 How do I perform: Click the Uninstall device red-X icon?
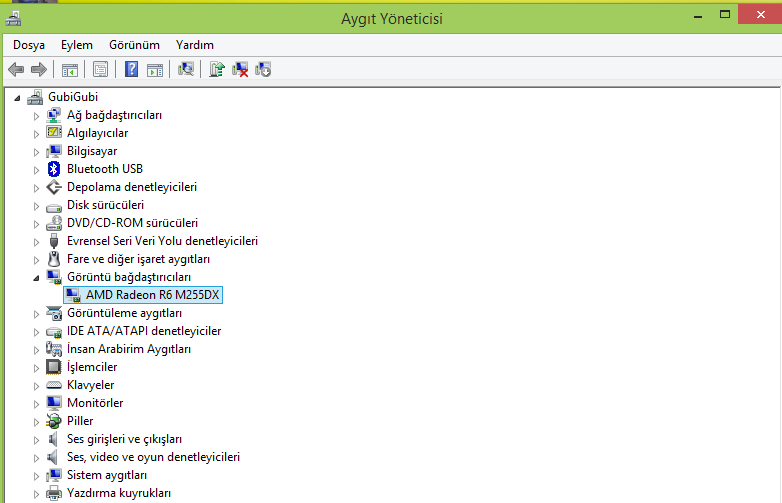pos(240,69)
